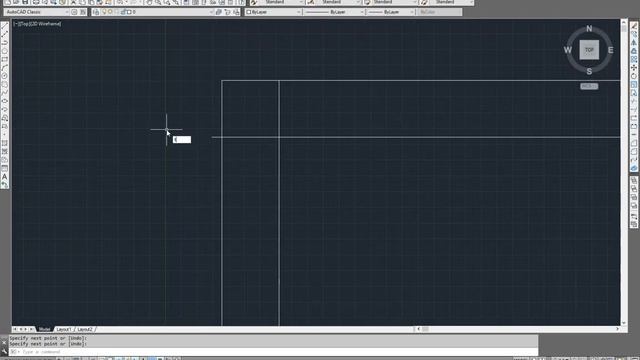This screenshot has height=360, width=640.
Task: Click the Layer Previous icon
Action: 227,12
